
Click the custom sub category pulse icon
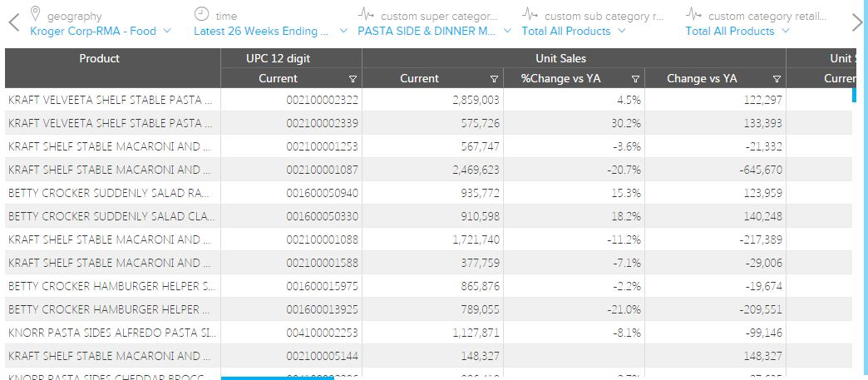[530, 14]
